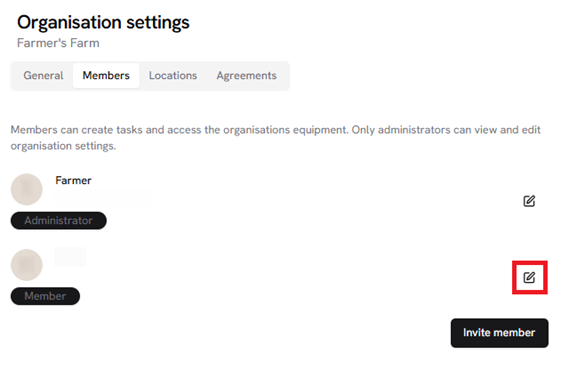The width and height of the screenshot is (585, 370).
Task: Click the Administrator role badge
Action: (x=59, y=220)
